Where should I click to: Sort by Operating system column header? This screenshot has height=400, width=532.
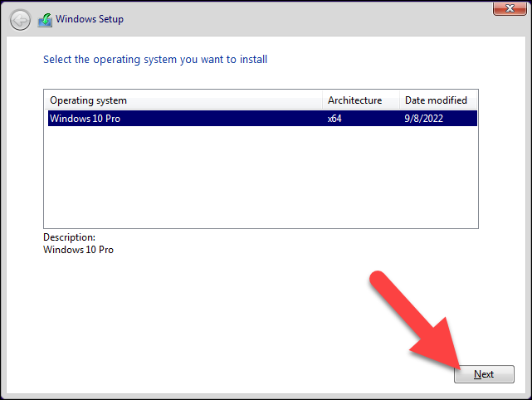[183, 100]
